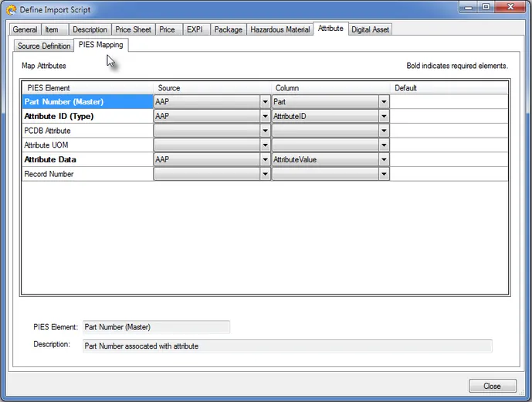Click the Close button at bottom right
The width and height of the screenshot is (532, 402).
[491, 386]
